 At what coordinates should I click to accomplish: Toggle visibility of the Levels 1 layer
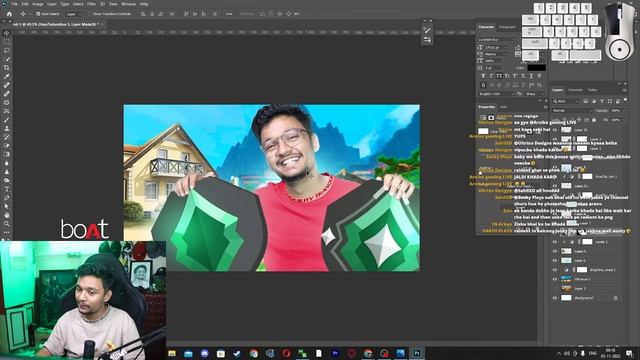coord(555,242)
